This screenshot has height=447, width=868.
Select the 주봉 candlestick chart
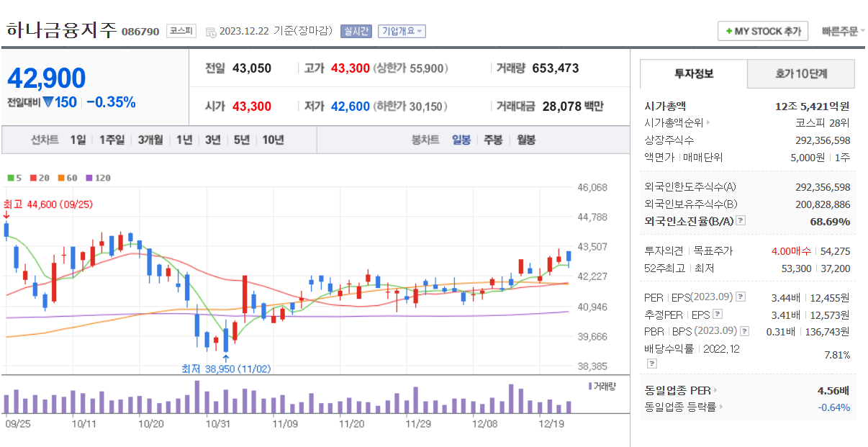(493, 140)
